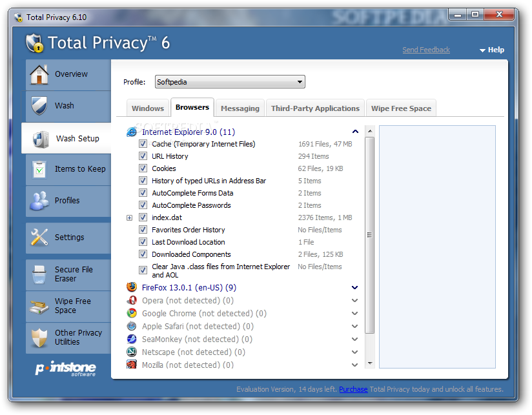Click the Firefox browser icon
The width and height of the screenshot is (532, 415).
pos(132,287)
